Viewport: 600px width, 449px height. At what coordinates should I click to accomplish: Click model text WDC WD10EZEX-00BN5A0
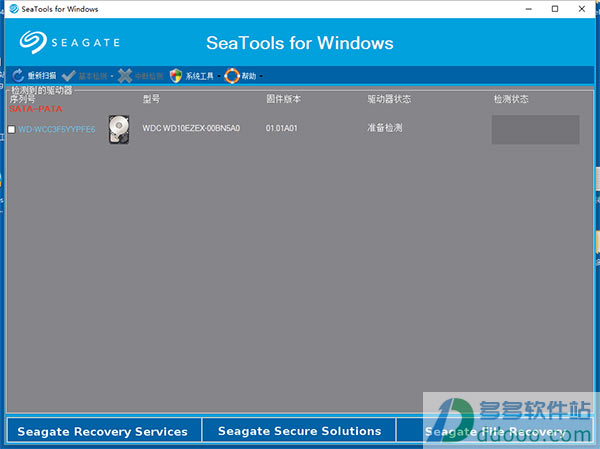click(x=191, y=128)
